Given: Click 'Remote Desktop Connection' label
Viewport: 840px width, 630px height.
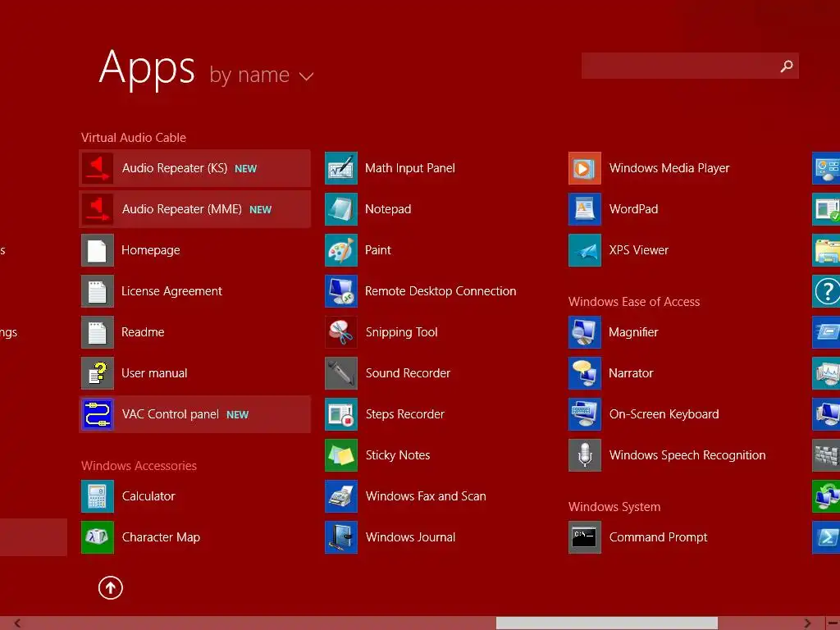Looking at the screenshot, I should pyautogui.click(x=441, y=291).
